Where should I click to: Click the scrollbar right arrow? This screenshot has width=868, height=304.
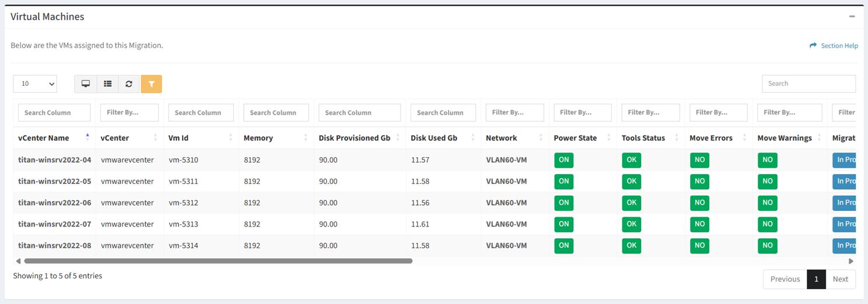pyautogui.click(x=851, y=261)
